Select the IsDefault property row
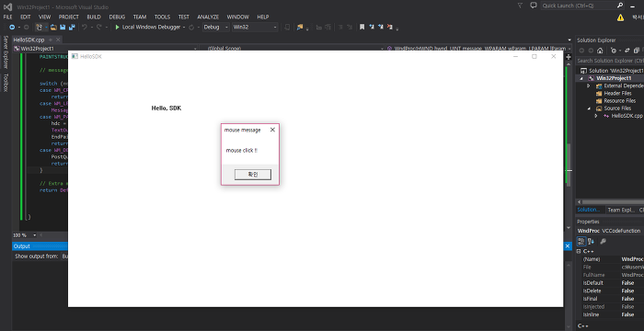The image size is (644, 331). tap(610, 283)
